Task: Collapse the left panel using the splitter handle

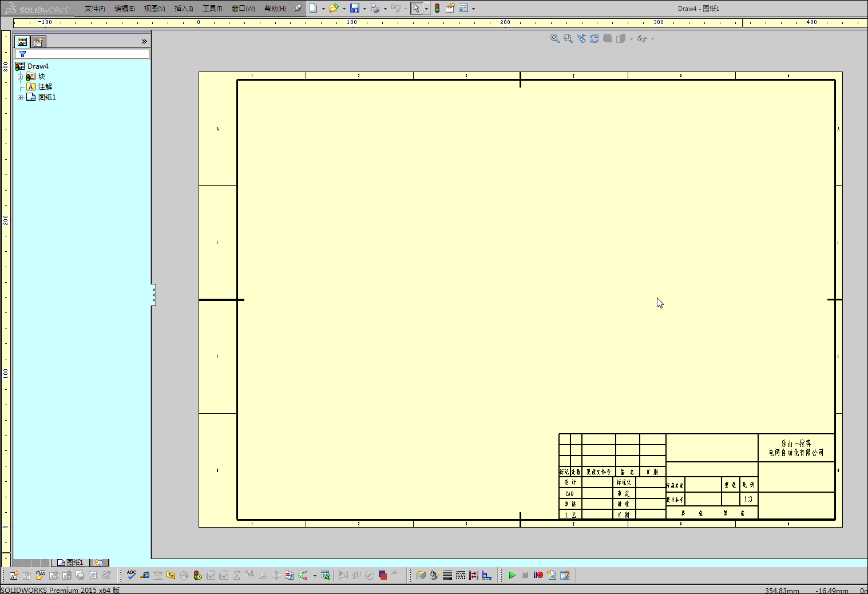Action: (x=153, y=295)
